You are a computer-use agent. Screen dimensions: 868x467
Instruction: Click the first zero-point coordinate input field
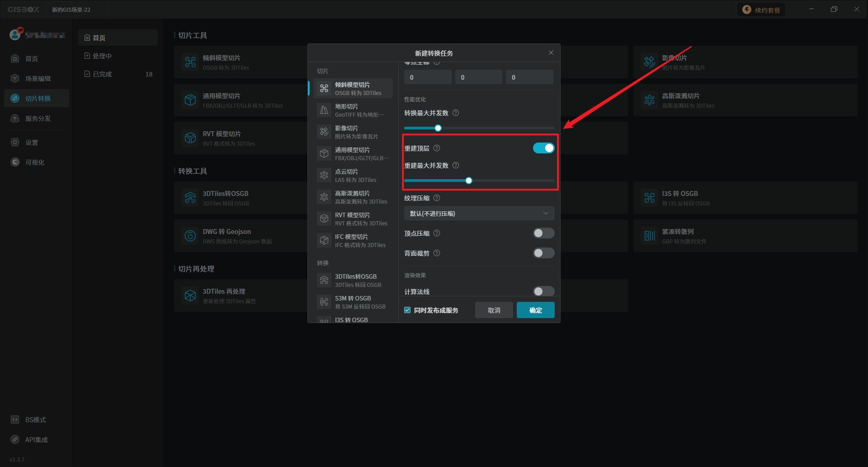point(427,77)
